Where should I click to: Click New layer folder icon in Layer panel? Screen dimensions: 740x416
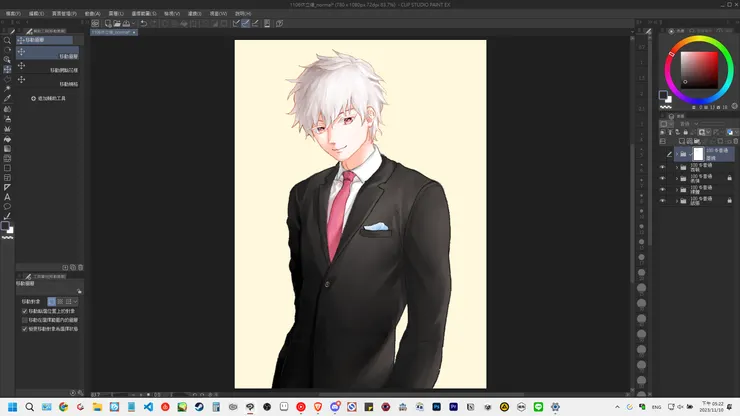tap(697, 141)
